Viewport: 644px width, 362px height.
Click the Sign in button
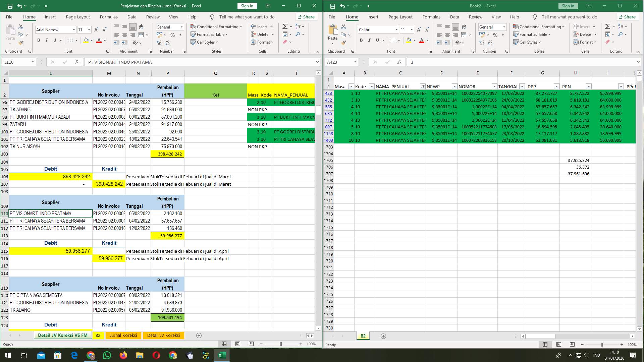pyautogui.click(x=247, y=6)
